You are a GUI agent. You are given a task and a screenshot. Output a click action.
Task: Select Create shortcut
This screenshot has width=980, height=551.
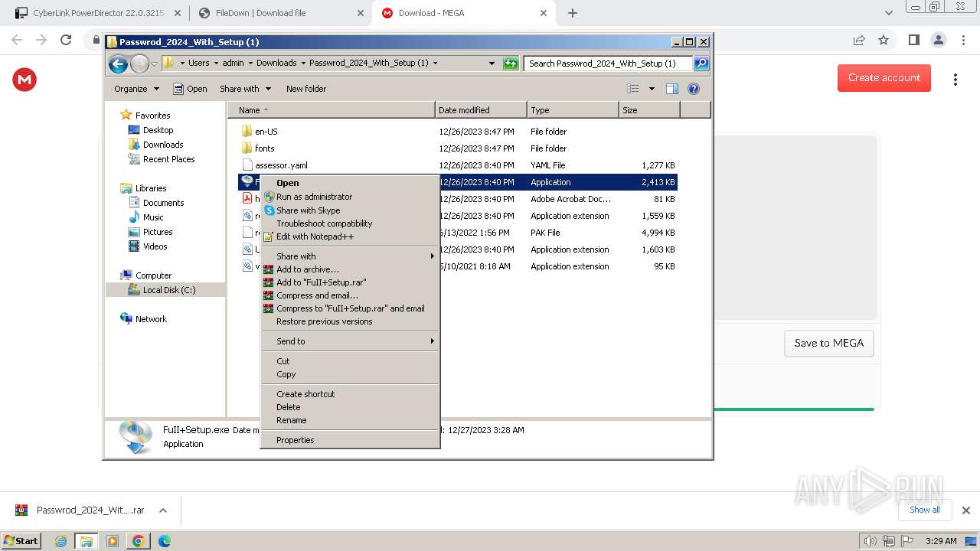point(350,394)
